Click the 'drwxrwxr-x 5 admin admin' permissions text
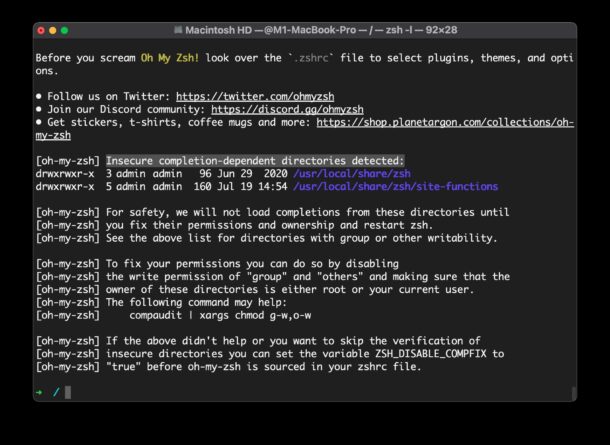 click(109, 187)
